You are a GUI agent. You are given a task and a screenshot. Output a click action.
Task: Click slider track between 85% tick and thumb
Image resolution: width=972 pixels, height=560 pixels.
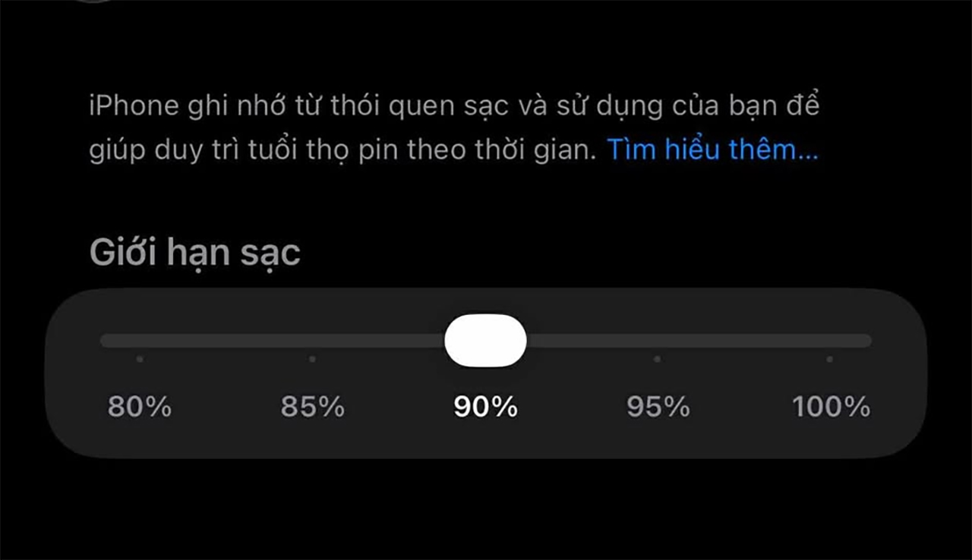(380, 341)
